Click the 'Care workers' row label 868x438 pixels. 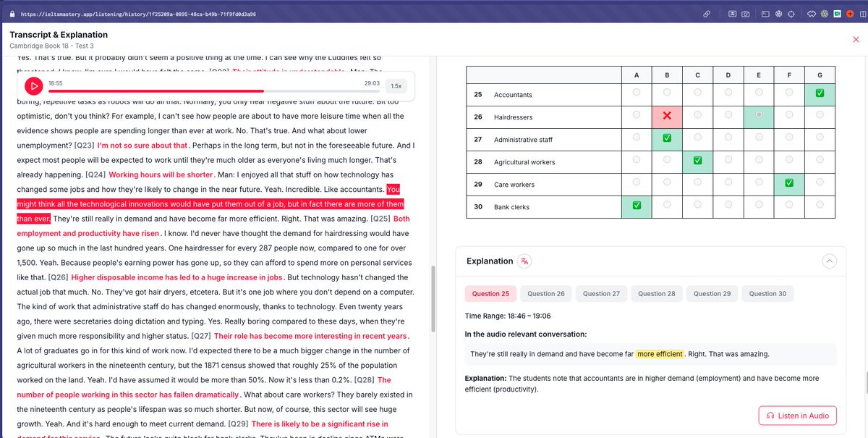[514, 185]
